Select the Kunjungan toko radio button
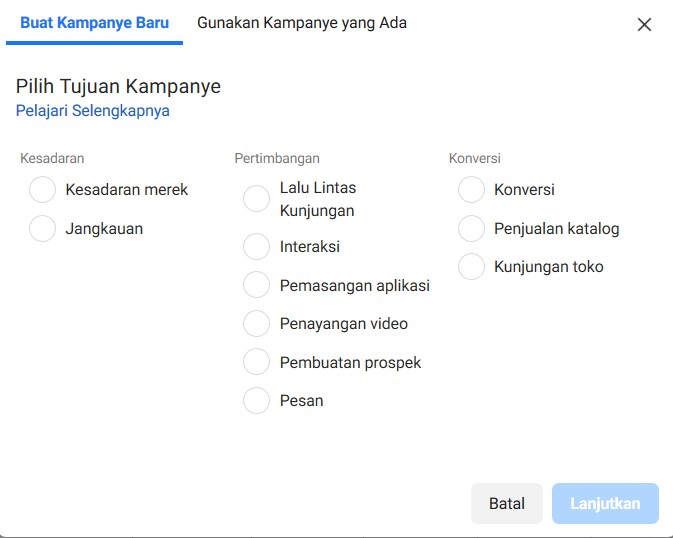The image size is (673, 538). (471, 267)
